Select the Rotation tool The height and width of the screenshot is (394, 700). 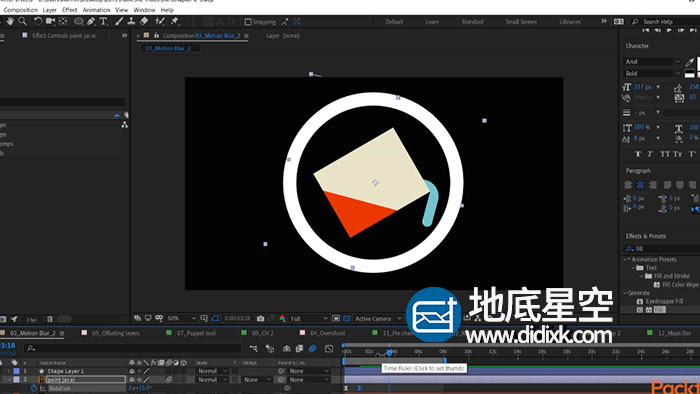tap(38, 21)
